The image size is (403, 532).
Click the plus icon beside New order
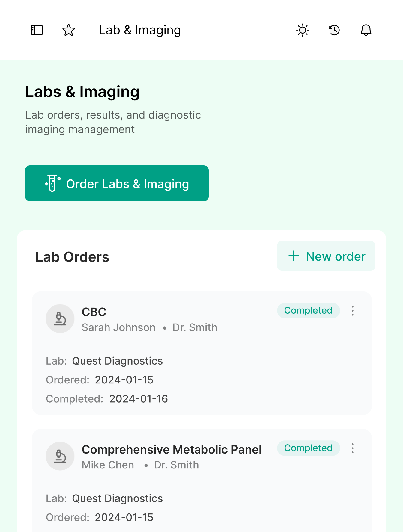click(294, 256)
